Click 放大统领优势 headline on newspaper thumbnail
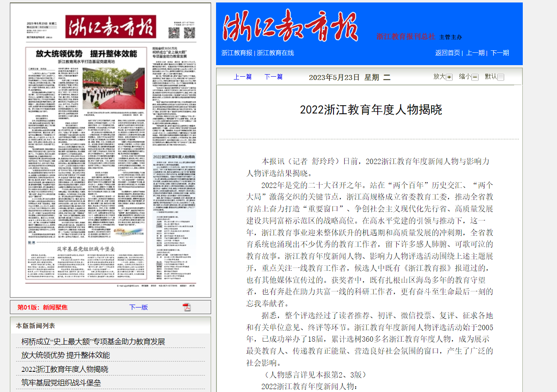Screen dimensions: 557x392 86,54
